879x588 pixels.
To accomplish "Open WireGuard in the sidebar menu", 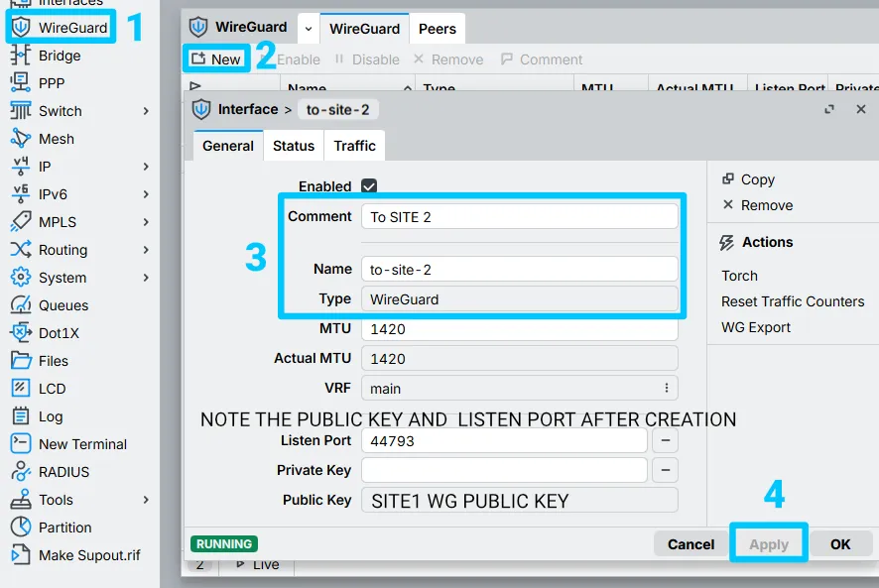I will click(x=61, y=28).
